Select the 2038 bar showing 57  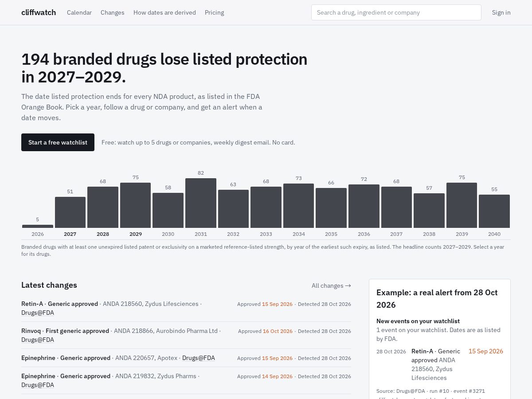tap(429, 211)
